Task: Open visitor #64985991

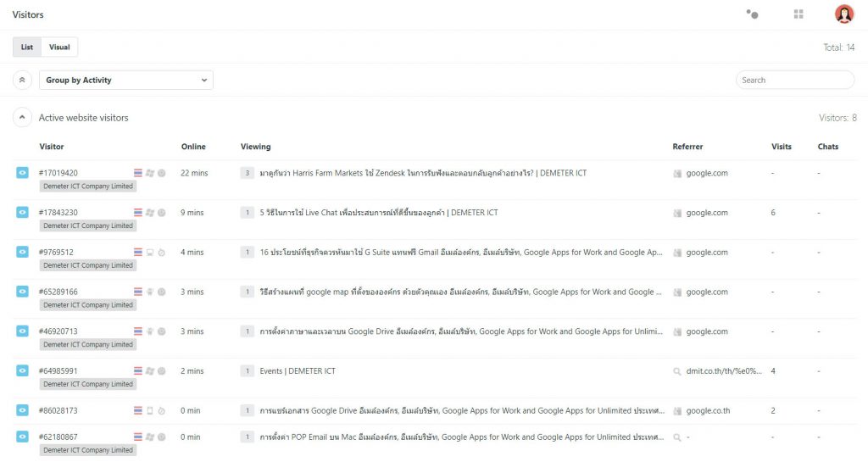Action: pos(58,371)
